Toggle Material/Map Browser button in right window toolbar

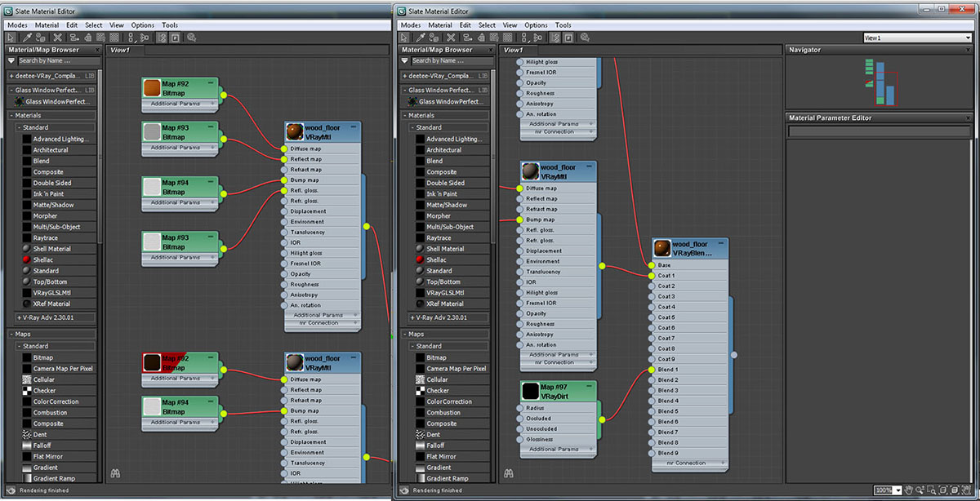[554, 37]
